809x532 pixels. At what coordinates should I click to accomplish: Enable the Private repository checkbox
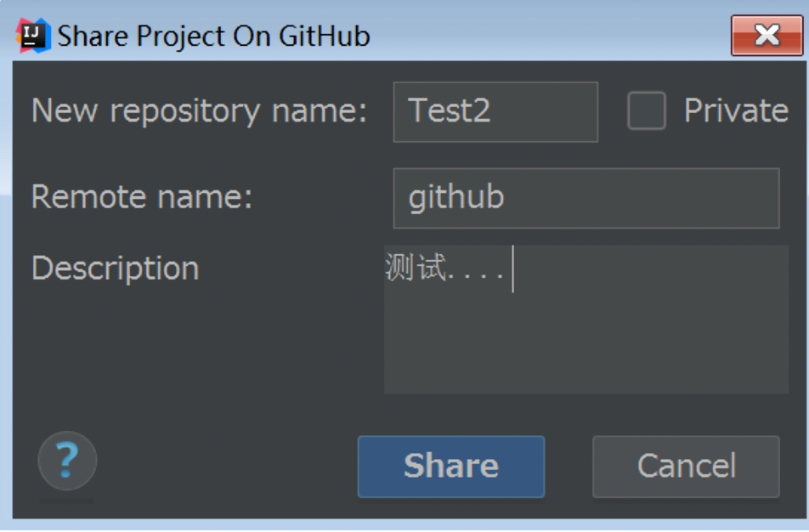(646, 110)
